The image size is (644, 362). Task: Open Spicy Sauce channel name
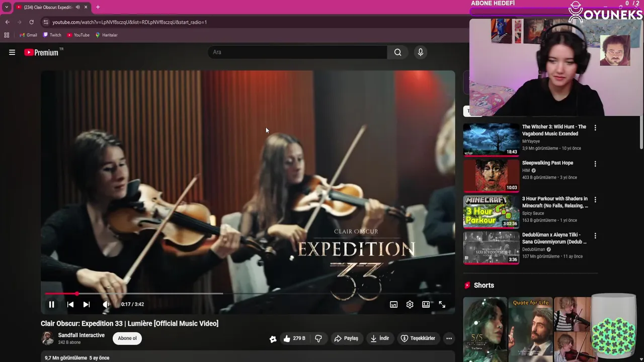pyautogui.click(x=533, y=213)
